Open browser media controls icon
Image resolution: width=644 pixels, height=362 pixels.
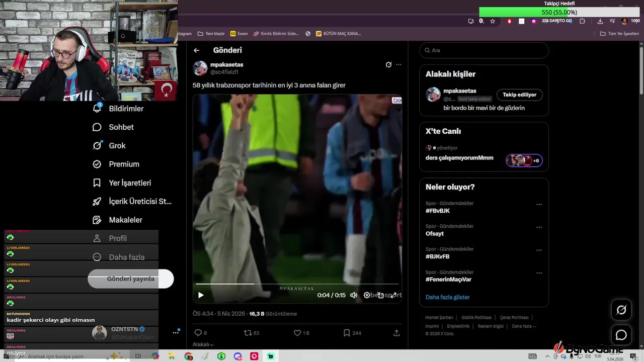click(x=612, y=21)
